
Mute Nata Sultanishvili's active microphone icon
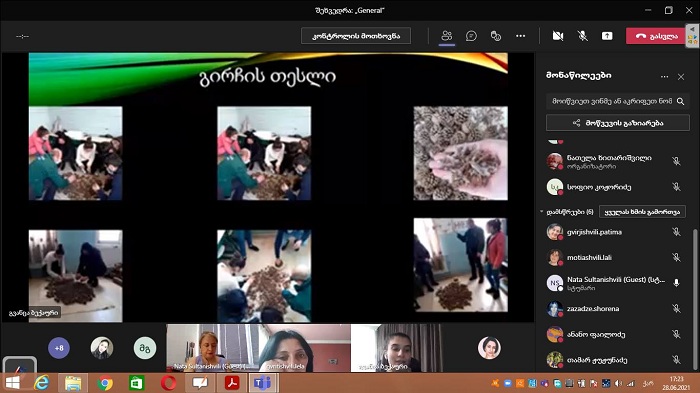tap(676, 283)
